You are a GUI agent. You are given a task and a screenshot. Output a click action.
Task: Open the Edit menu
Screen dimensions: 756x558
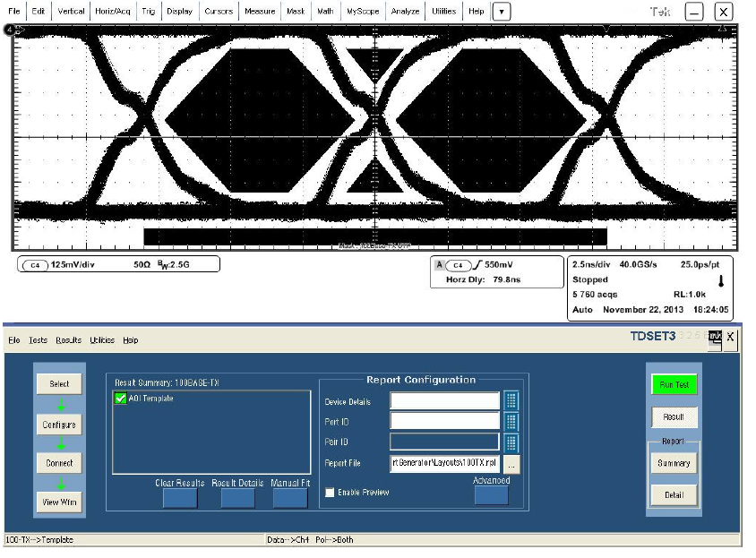click(x=39, y=11)
